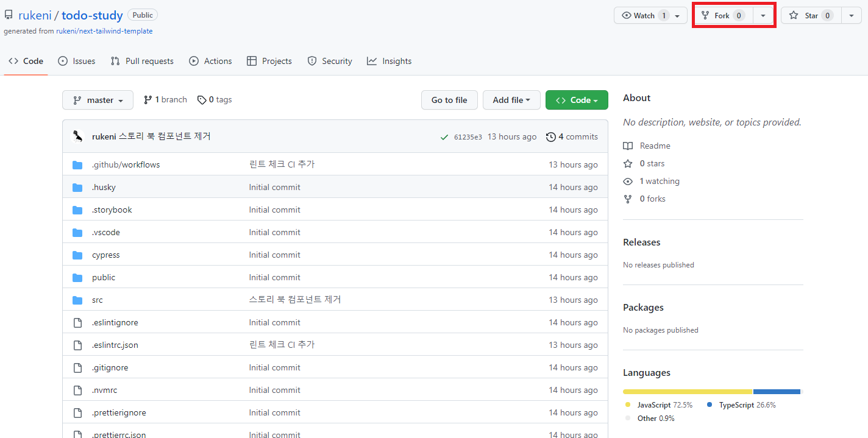Viewport: 868px width, 438px height.
Task: Click the commit history clock icon
Action: (x=551, y=137)
